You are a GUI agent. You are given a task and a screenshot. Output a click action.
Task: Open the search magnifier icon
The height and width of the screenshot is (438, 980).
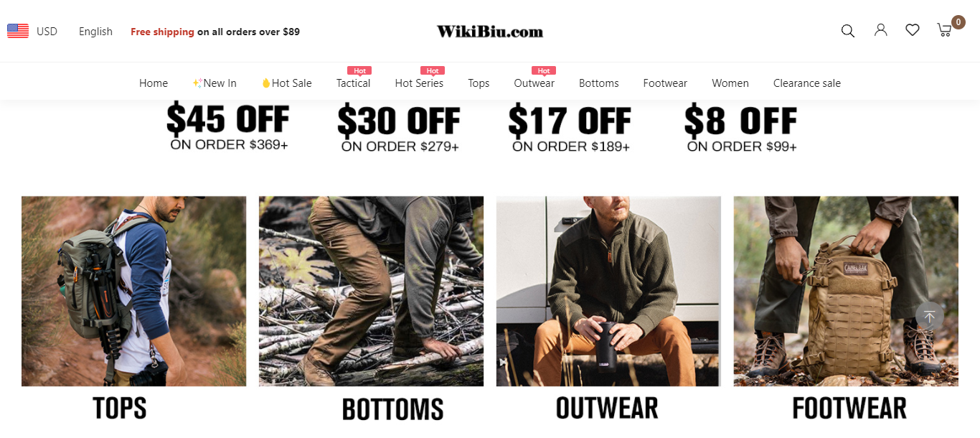click(x=847, y=31)
